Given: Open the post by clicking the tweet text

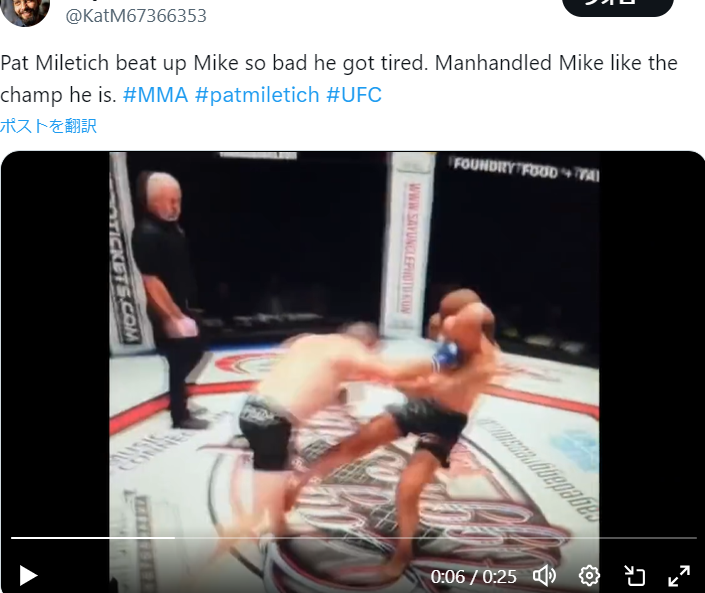Looking at the screenshot, I should click(339, 79).
